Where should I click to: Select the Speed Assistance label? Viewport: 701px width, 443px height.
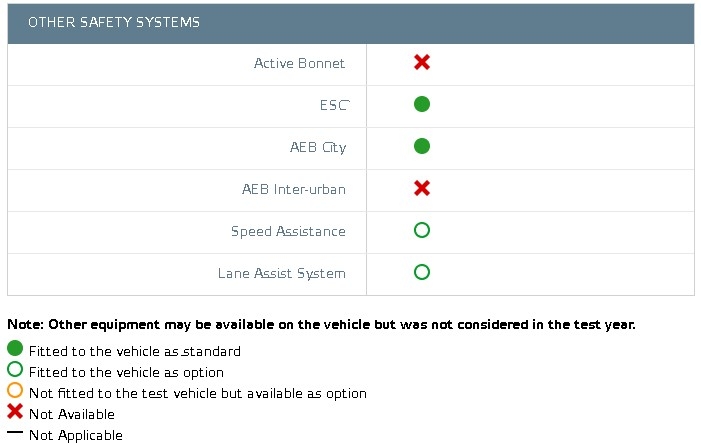tap(288, 232)
